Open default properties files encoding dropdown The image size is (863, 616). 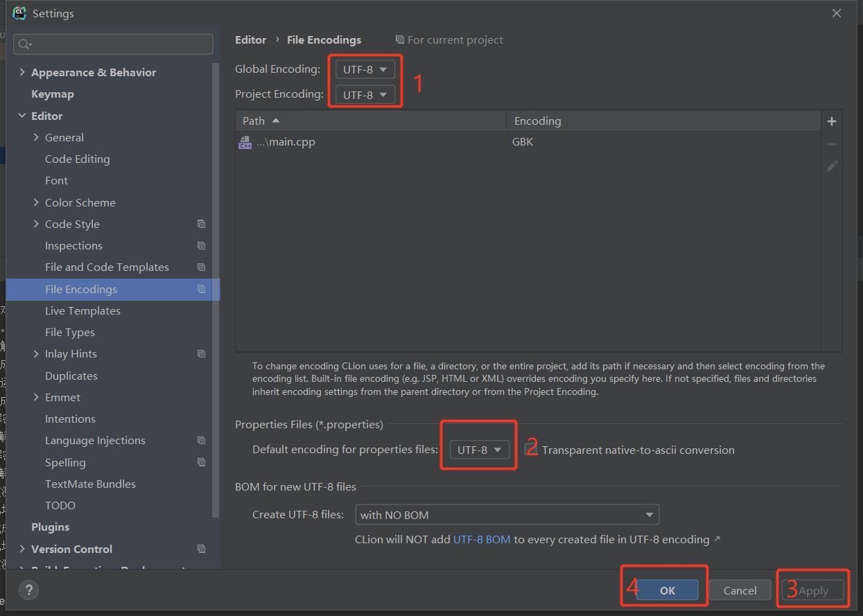pyautogui.click(x=480, y=450)
